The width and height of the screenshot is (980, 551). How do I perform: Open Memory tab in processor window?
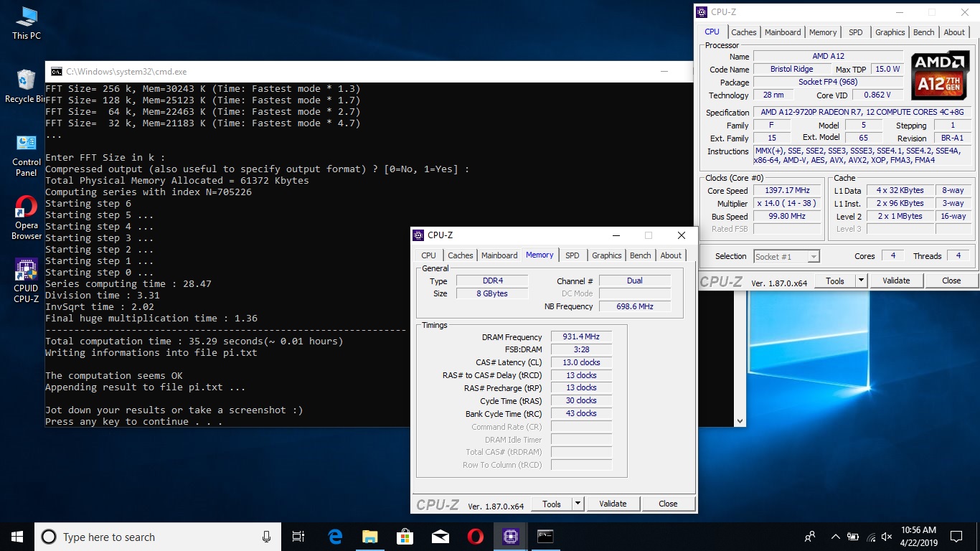point(823,32)
